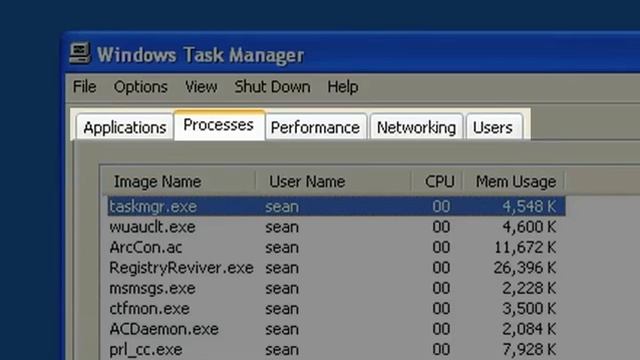The height and width of the screenshot is (360, 640).
Task: Click the 2,084 K memory value
Action: [529, 329]
